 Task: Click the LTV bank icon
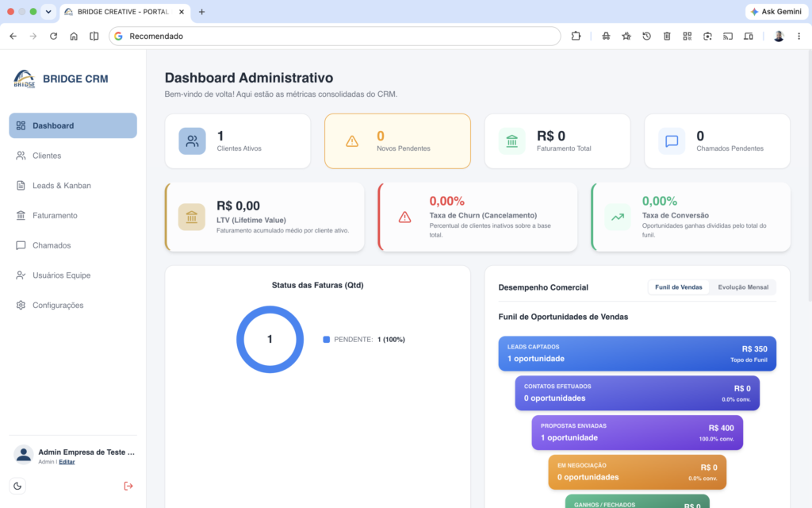point(192,217)
